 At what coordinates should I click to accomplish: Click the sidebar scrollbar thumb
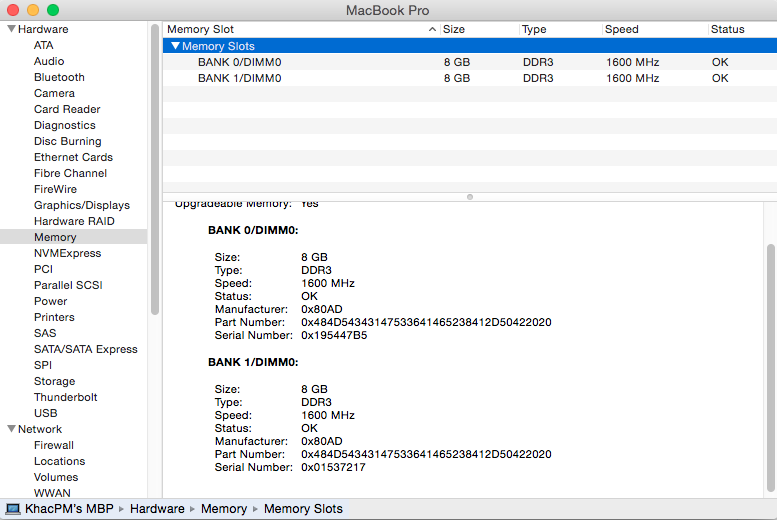click(155, 169)
